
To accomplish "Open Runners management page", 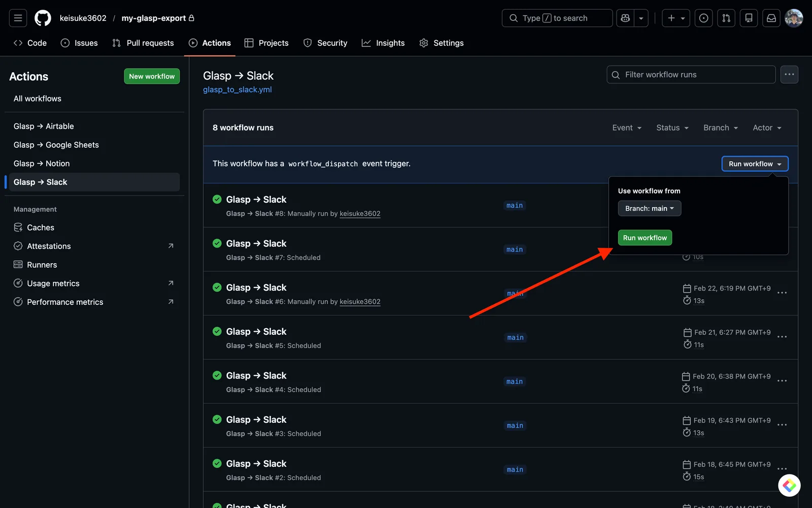I will (x=94, y=265).
